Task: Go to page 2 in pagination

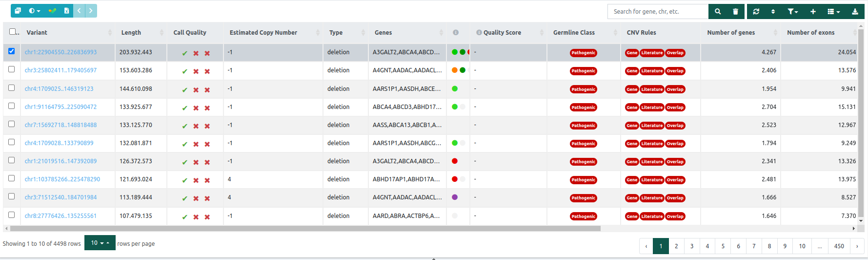Action: point(676,246)
